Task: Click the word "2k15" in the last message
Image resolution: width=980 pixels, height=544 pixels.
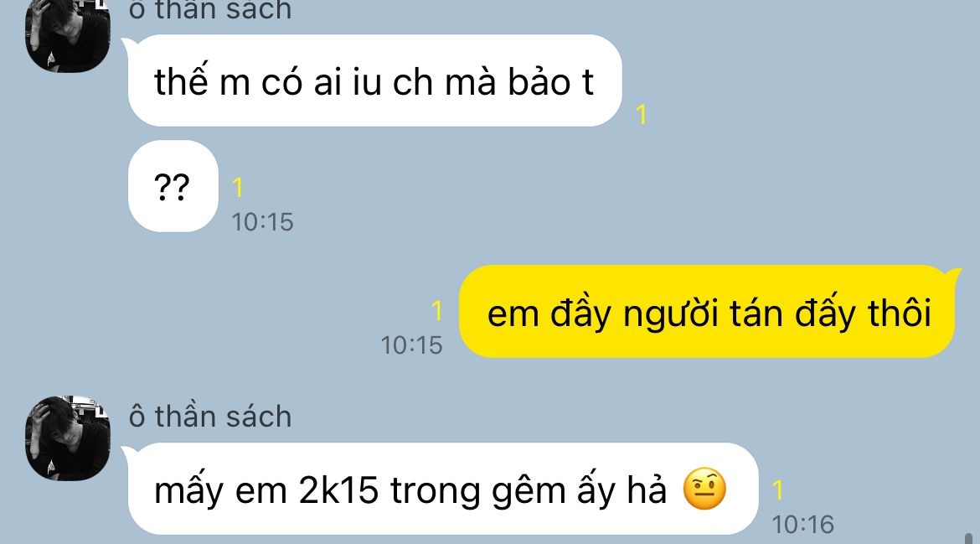Action: [338, 490]
